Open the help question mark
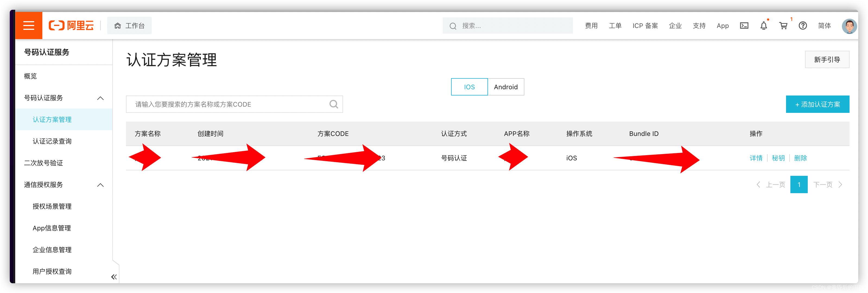 (x=803, y=26)
